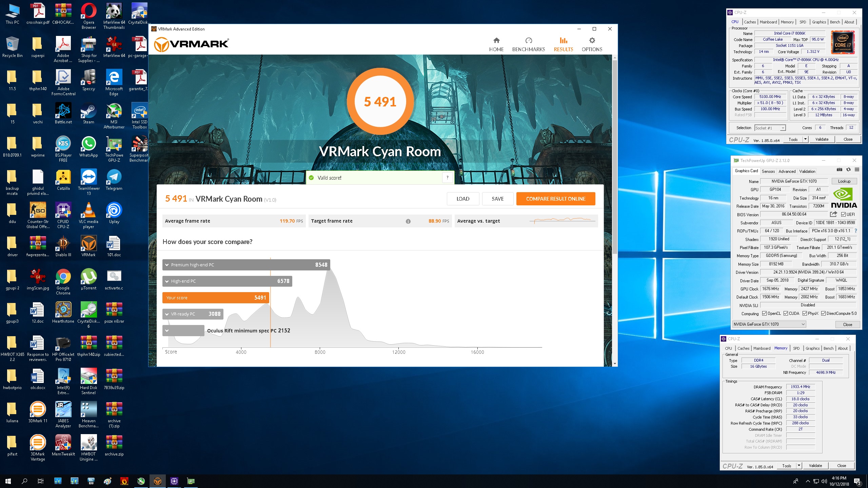Click the question mark beside Valid score
868x488 pixels.
tap(448, 178)
